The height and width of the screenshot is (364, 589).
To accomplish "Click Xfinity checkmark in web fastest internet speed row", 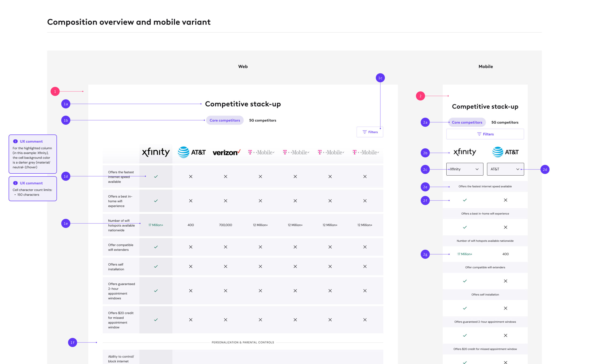I will pos(156,176).
